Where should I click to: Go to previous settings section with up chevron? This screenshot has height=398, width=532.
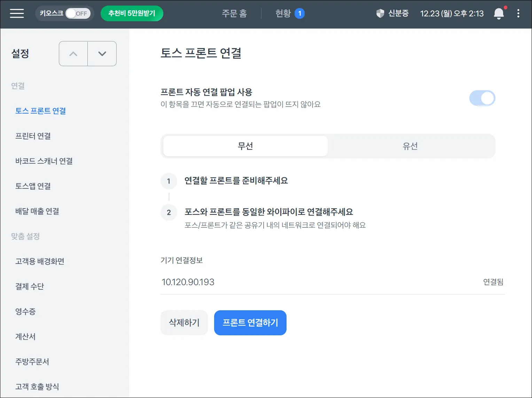point(73,54)
